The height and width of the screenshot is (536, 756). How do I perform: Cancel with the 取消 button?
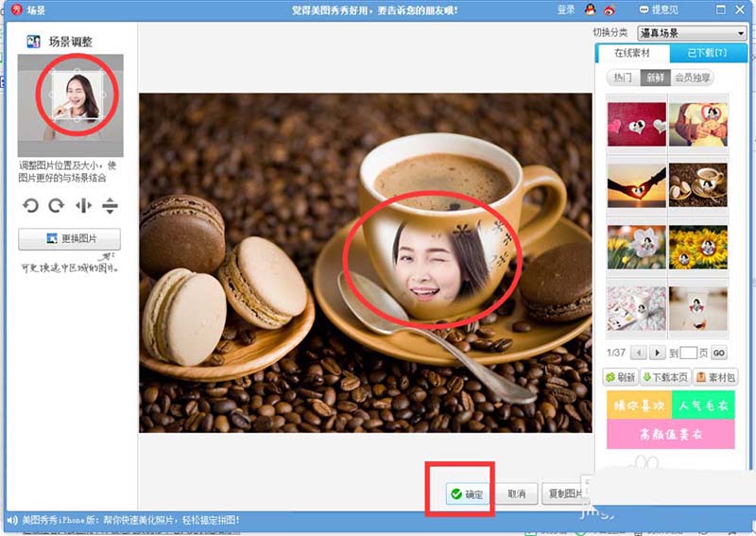(x=516, y=494)
